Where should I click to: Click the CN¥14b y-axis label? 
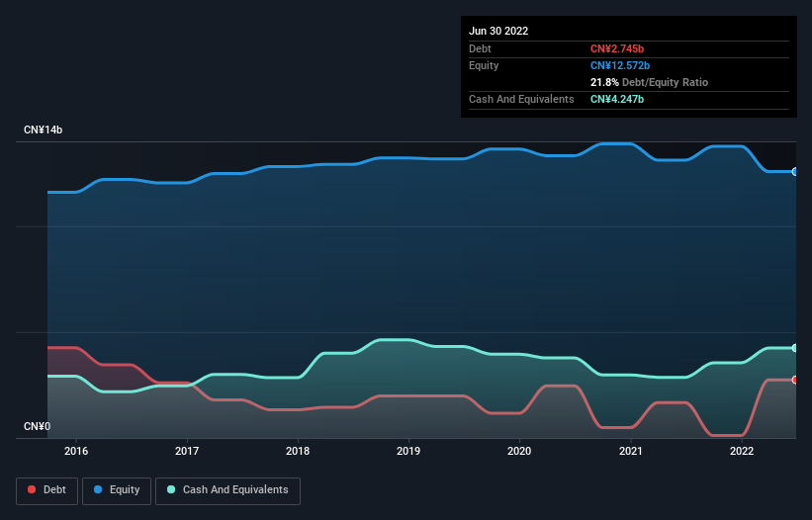43,130
